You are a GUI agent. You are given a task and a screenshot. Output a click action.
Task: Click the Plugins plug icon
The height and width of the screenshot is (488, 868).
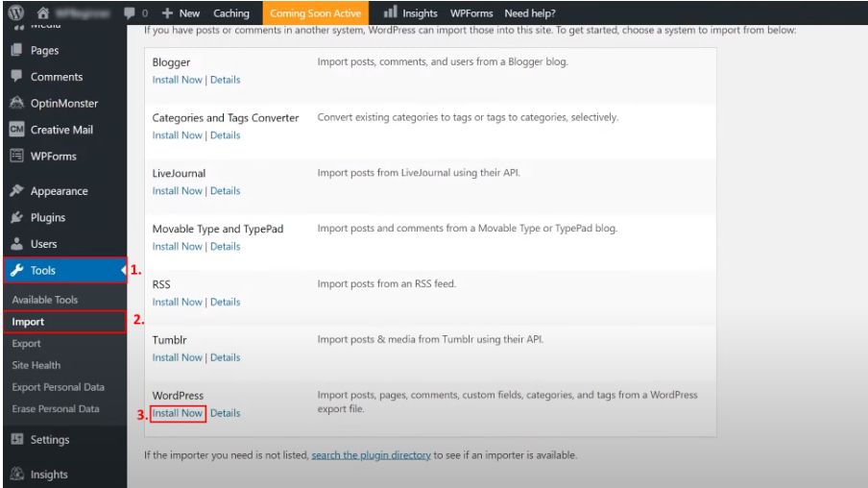(x=16, y=217)
